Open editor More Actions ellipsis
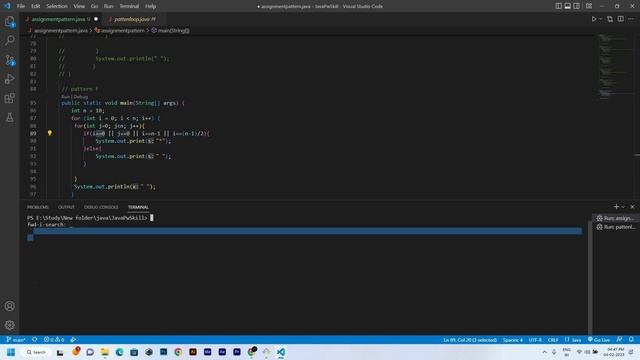Image resolution: width=640 pixels, height=360 pixels. [631, 19]
